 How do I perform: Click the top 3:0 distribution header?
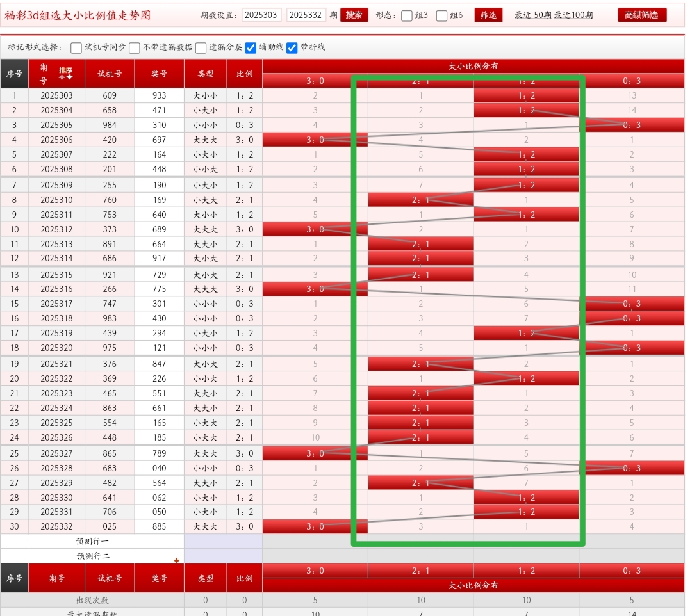coord(315,81)
